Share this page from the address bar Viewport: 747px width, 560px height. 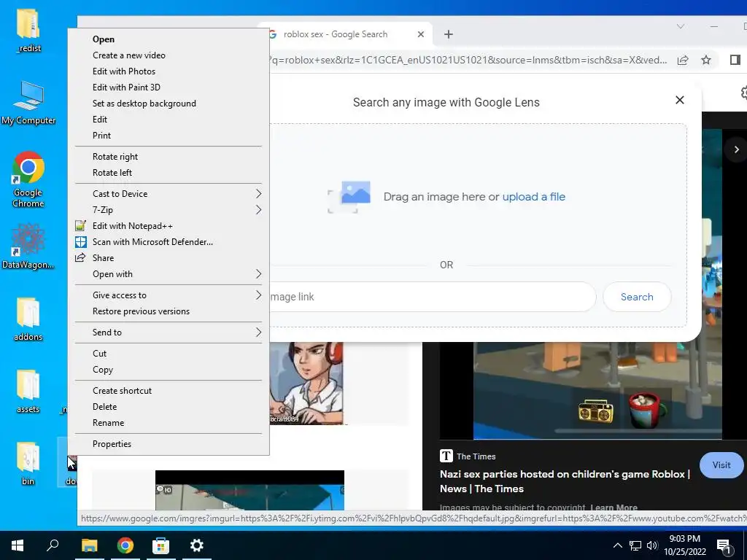tap(683, 60)
